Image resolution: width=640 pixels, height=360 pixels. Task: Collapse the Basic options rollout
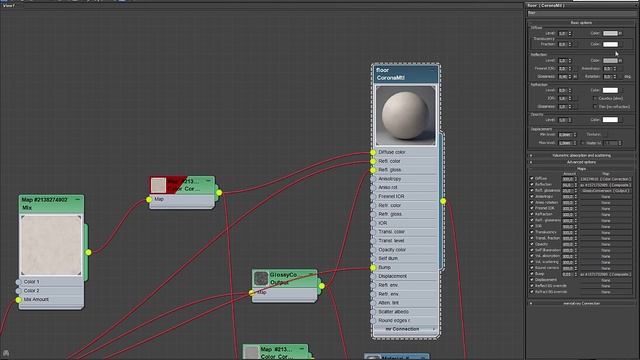pyautogui.click(x=581, y=23)
